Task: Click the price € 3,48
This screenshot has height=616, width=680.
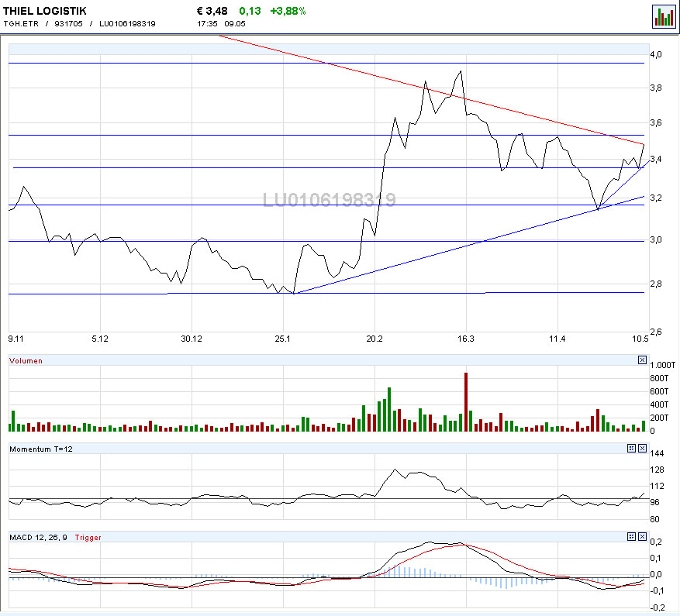Action: point(212,11)
